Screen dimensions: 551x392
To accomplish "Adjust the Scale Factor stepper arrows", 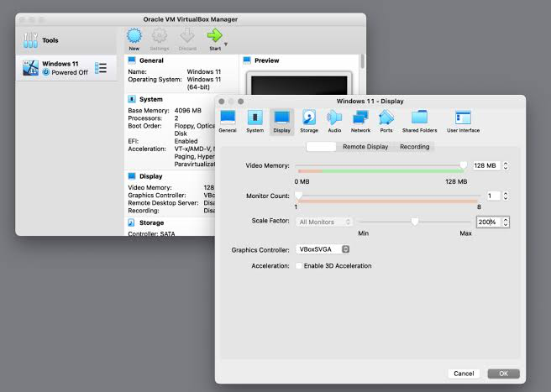I will click(506, 222).
